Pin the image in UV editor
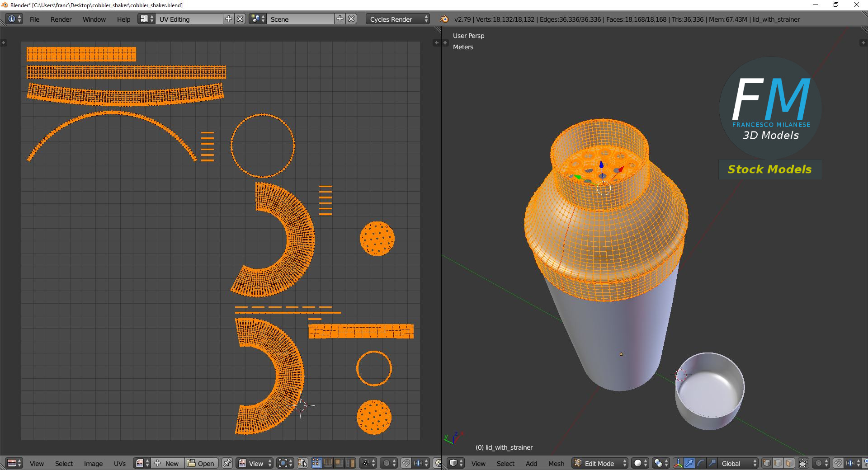The height and width of the screenshot is (470, 868). (x=227, y=463)
